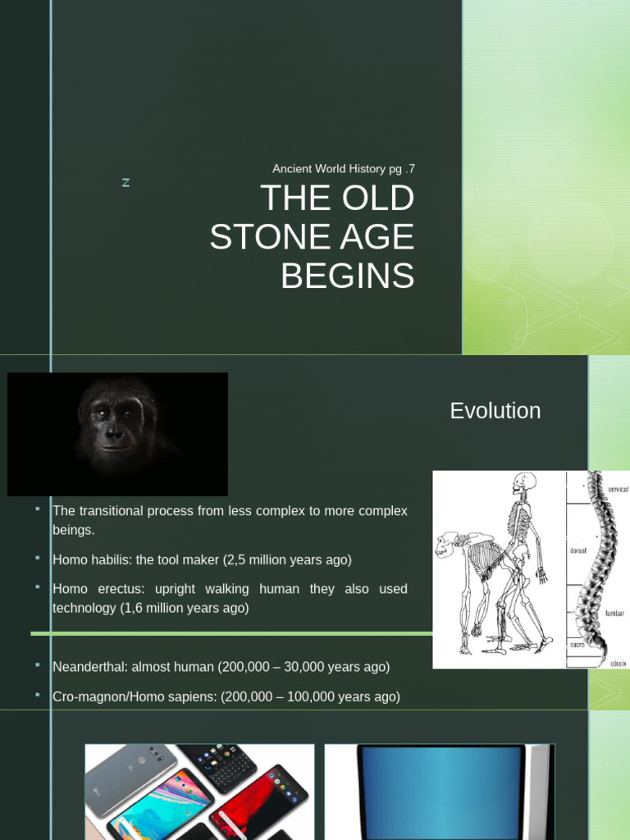The width and height of the screenshot is (630, 840).
Task: Select the skeleton and spine diagram
Action: coord(531,569)
